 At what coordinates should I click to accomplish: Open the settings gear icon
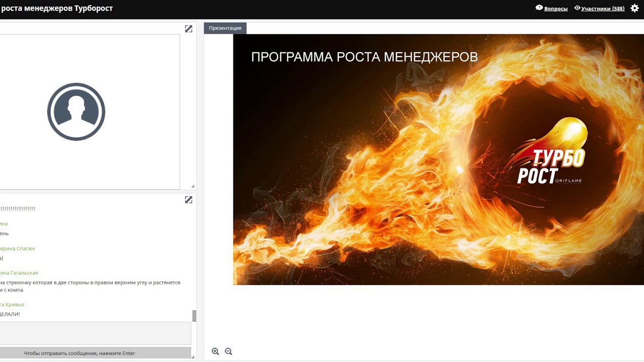tap(634, 8)
